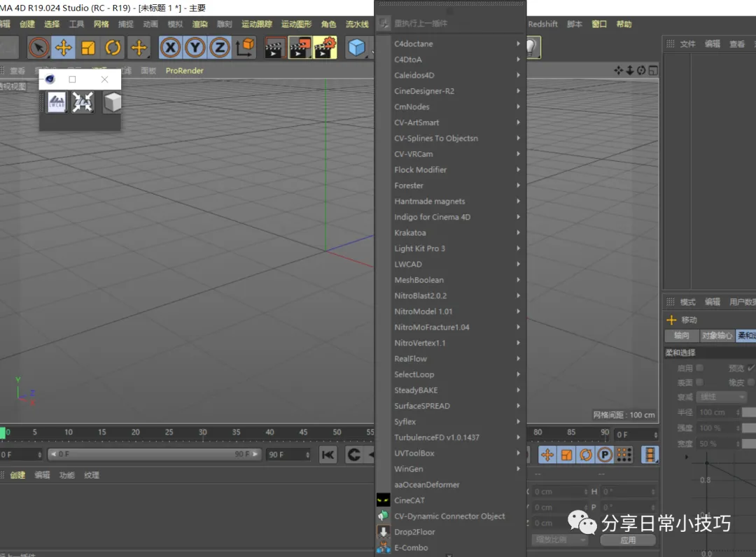The width and height of the screenshot is (756, 557).
Task: Click the LWCAD icon in floating palette
Action: coord(57,103)
